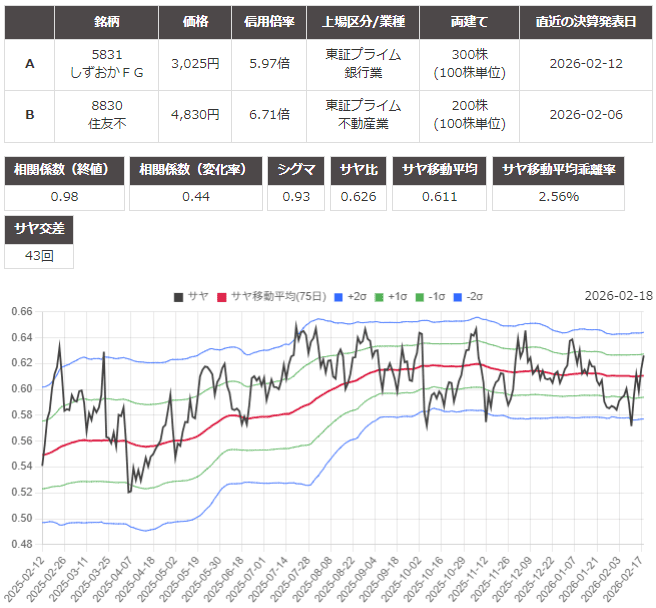Click the 価格 column header
Viewport: 656px width, 608px height.
[195, 22]
